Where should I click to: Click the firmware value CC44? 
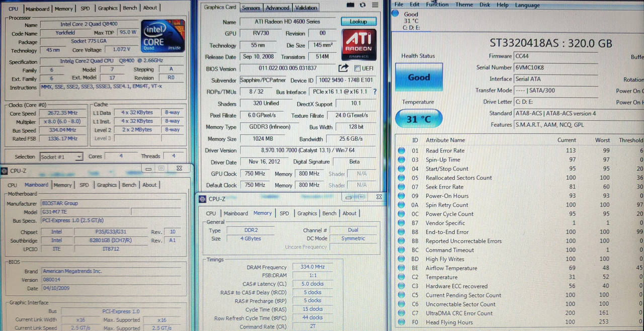tap(523, 56)
